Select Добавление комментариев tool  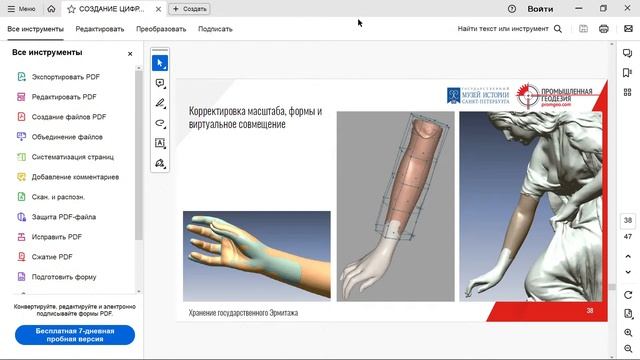coord(76,177)
